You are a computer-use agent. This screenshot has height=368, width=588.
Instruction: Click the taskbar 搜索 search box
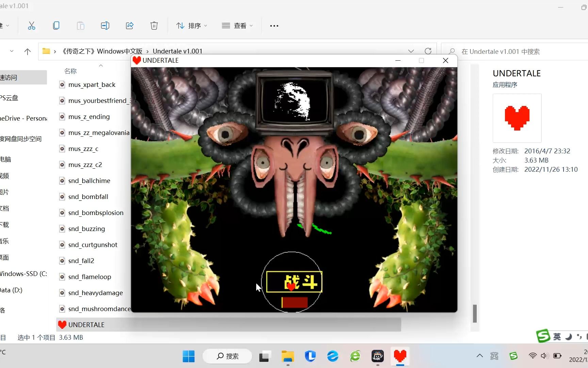tap(227, 356)
